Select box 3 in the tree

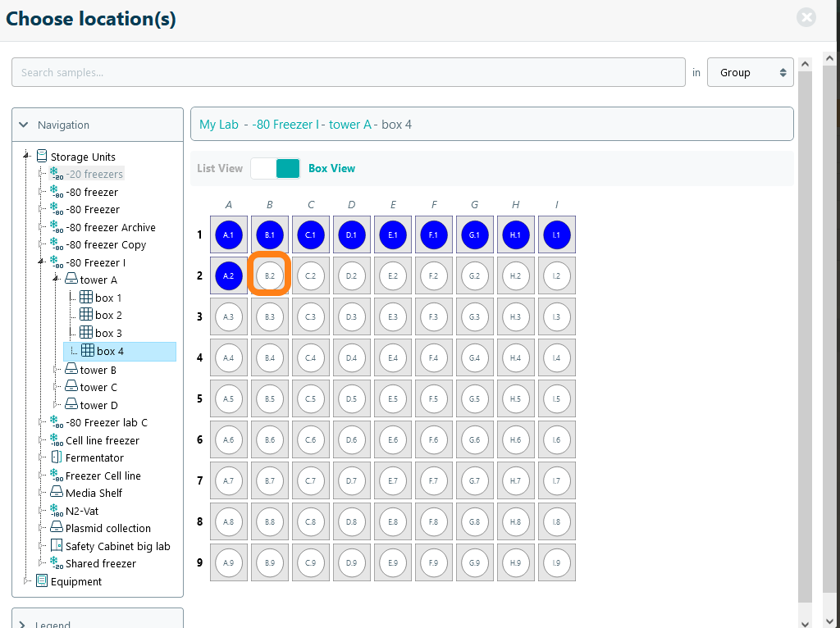(x=108, y=333)
